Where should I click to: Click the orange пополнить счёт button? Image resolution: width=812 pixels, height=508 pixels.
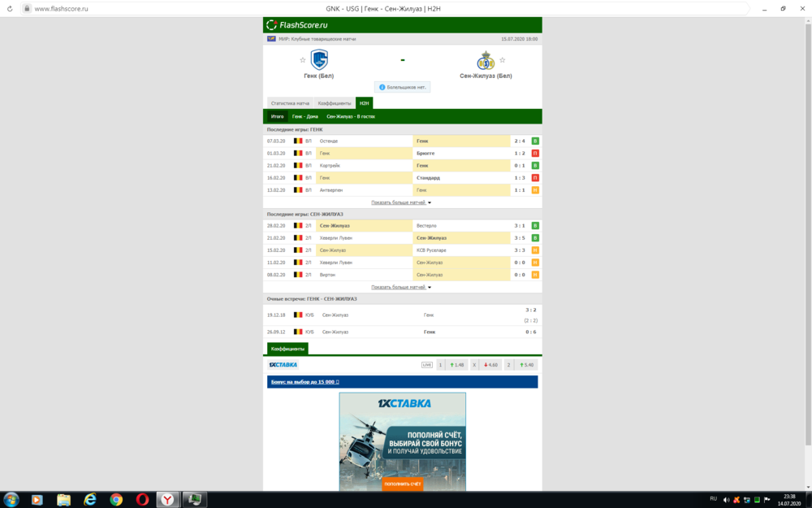pyautogui.click(x=403, y=484)
